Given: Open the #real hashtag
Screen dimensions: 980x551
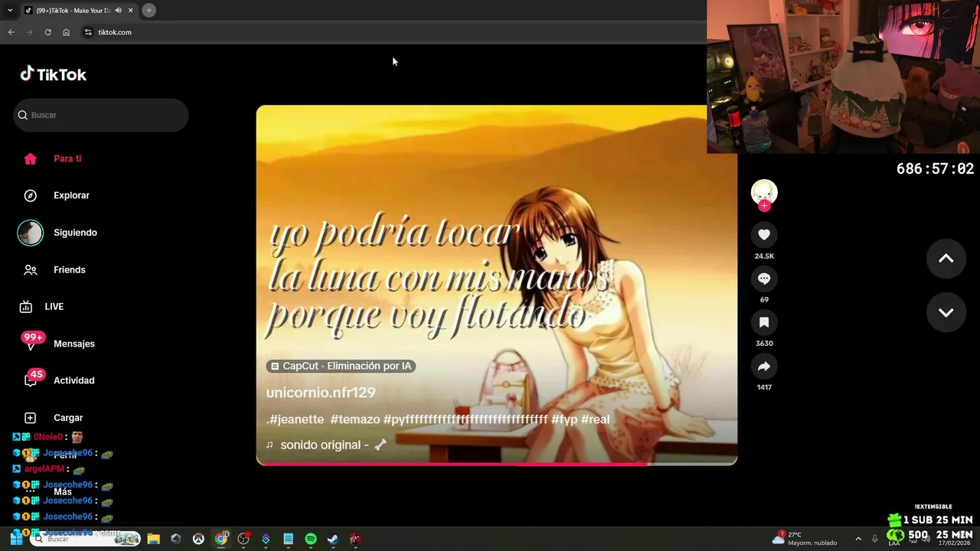Looking at the screenshot, I should tap(595, 419).
